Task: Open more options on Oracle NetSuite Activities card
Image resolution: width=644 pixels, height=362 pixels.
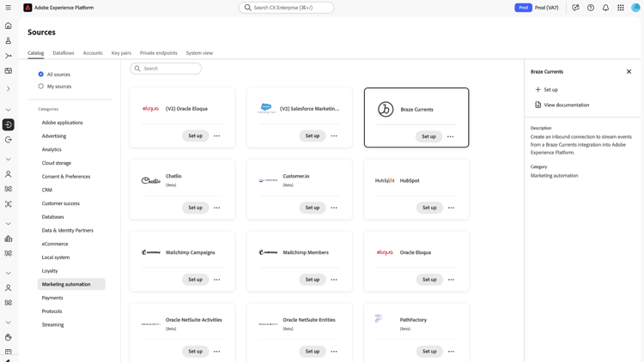Action: coord(217,352)
